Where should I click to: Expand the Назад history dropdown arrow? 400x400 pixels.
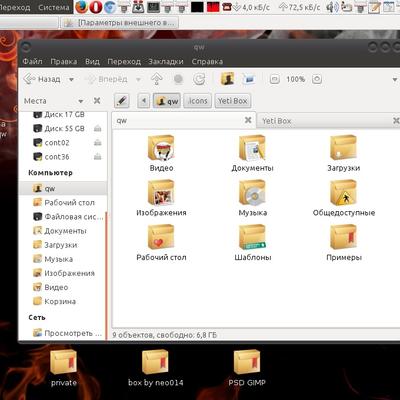coord(71,80)
